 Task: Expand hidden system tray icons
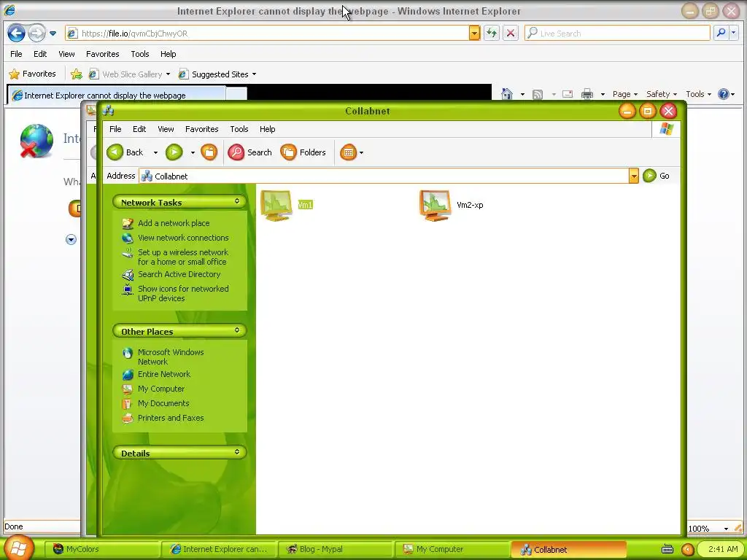point(687,549)
